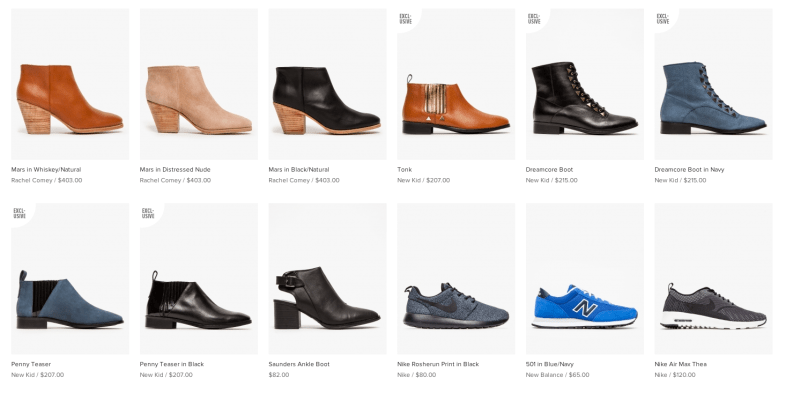
Task: Open the Mars in Whiskey/Natural boot image
Action: [x=70, y=84]
